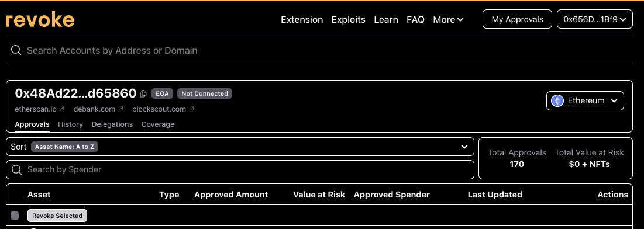Switch to the History tab
644x229 pixels.
point(70,124)
